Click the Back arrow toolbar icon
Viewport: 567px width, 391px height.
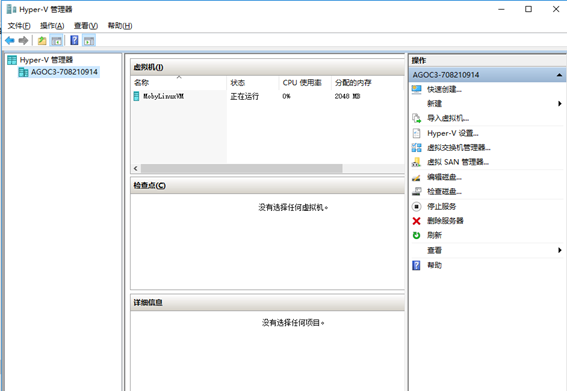[x=10, y=41]
